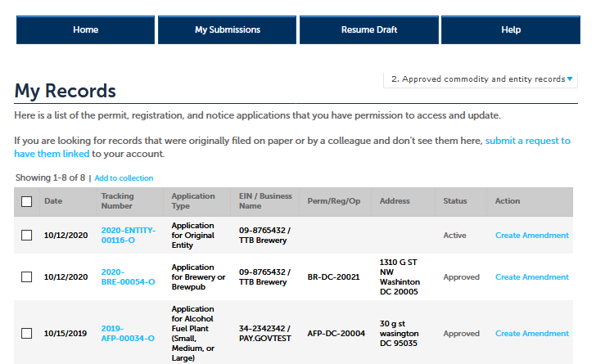This screenshot has height=364, width=596.
Task: Sort records by the Date column header
Action: (53, 201)
